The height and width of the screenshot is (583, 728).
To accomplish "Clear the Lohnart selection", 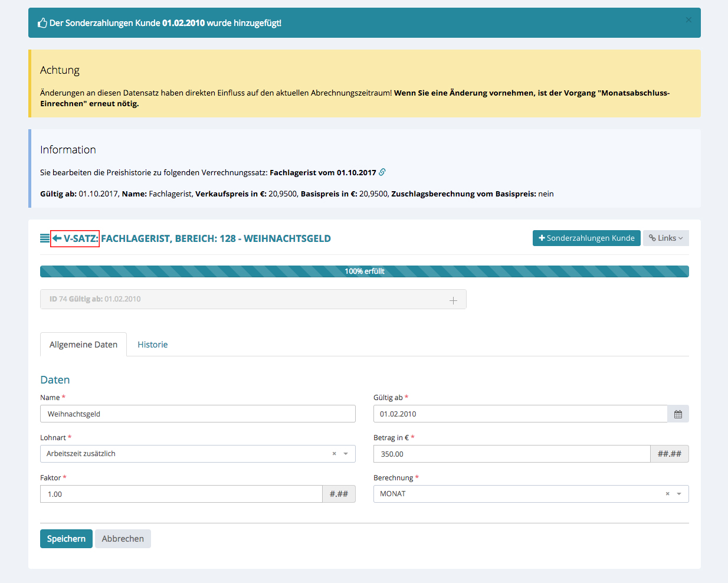I will (334, 454).
